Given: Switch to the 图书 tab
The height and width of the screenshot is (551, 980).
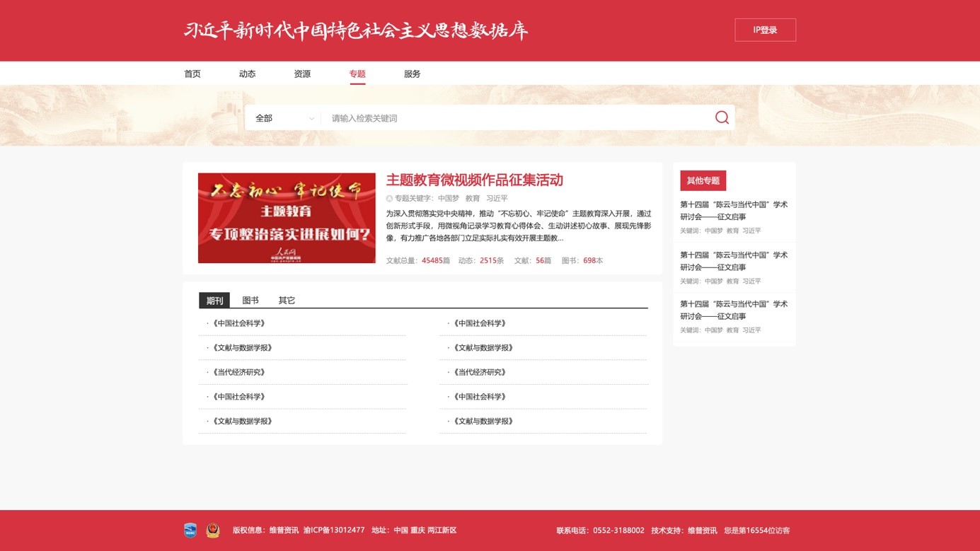Looking at the screenshot, I should pyautogui.click(x=250, y=301).
